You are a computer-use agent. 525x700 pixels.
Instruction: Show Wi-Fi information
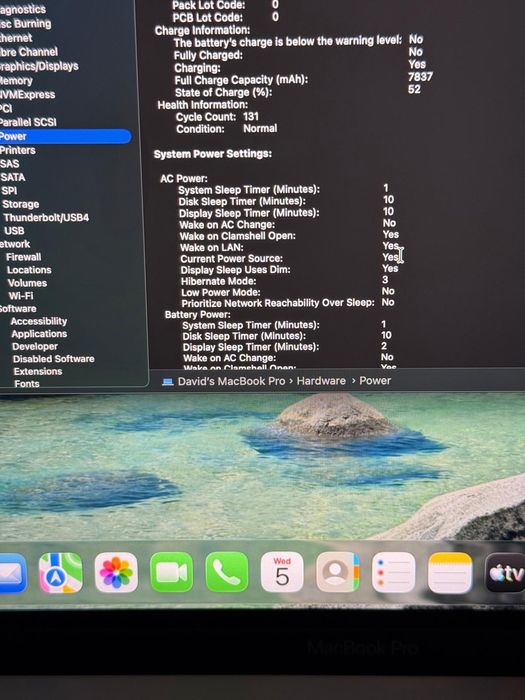pyautogui.click(x=21, y=296)
